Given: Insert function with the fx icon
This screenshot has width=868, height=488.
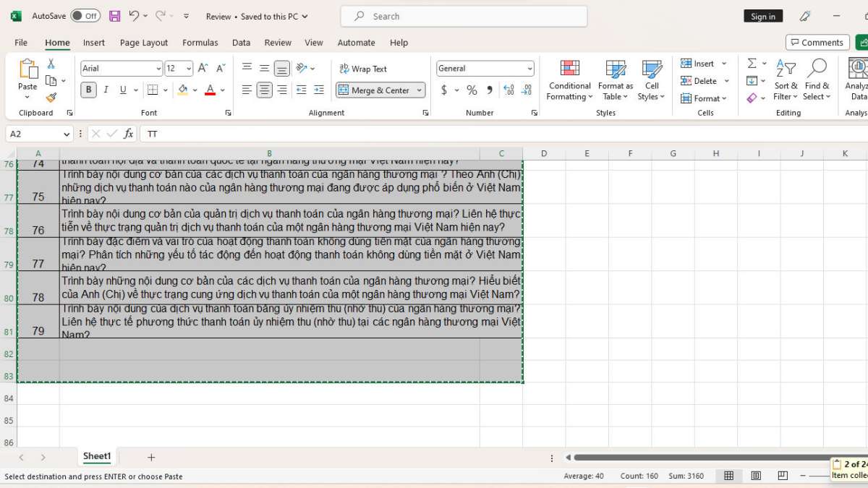Looking at the screenshot, I should pyautogui.click(x=128, y=134).
